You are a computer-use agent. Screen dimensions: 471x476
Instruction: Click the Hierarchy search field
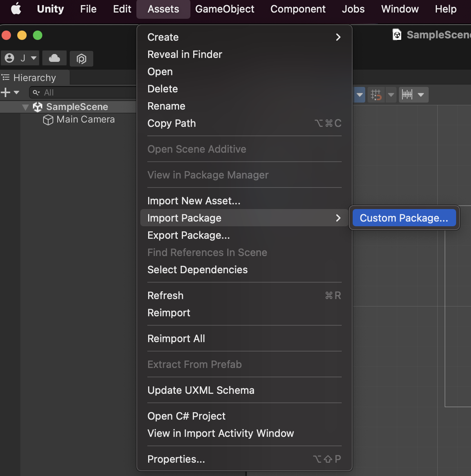(x=83, y=92)
